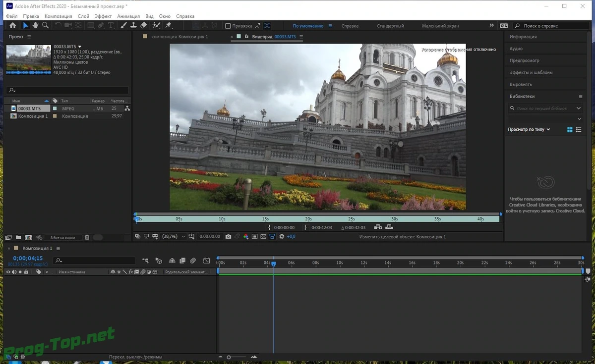The image size is (595, 364).
Task: Click the Set In point bracket icon
Action: [269, 228]
